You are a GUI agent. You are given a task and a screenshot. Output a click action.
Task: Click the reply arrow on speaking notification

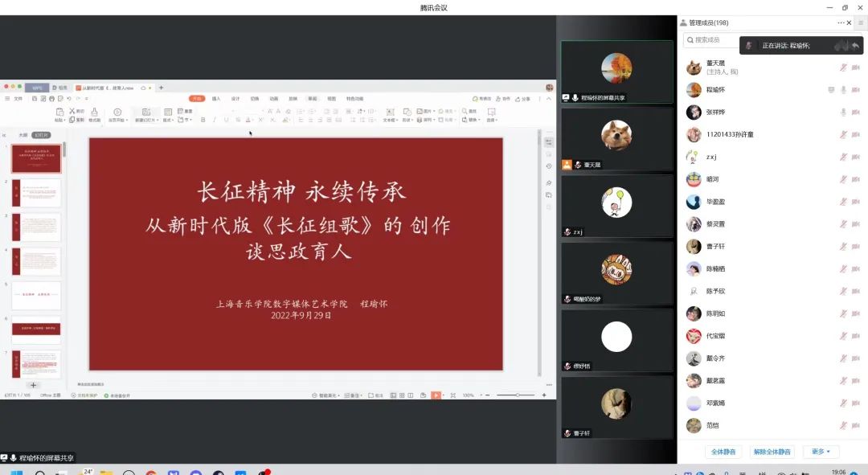pos(855,46)
